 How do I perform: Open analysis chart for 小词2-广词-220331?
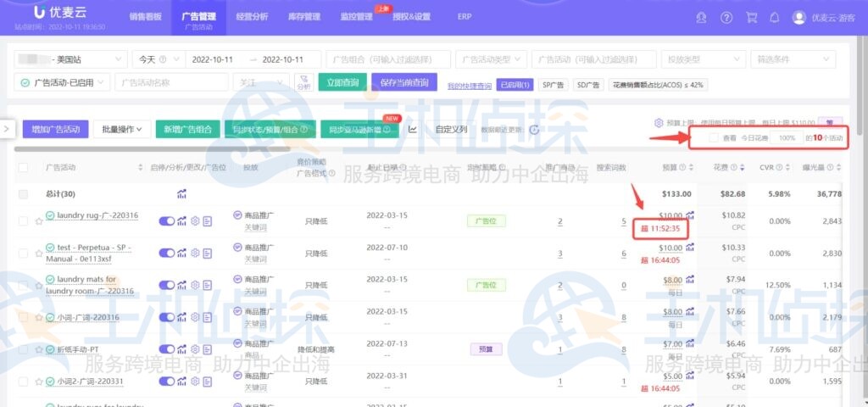point(181,382)
